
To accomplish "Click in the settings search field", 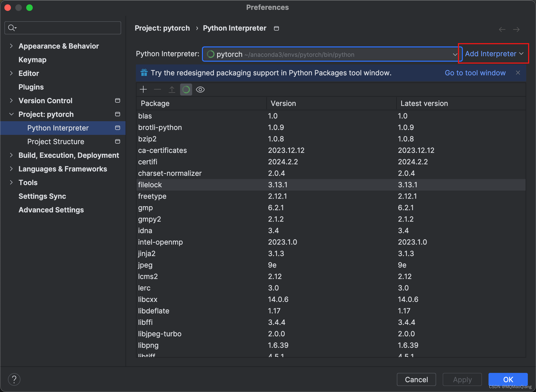I will pyautogui.click(x=63, y=28).
